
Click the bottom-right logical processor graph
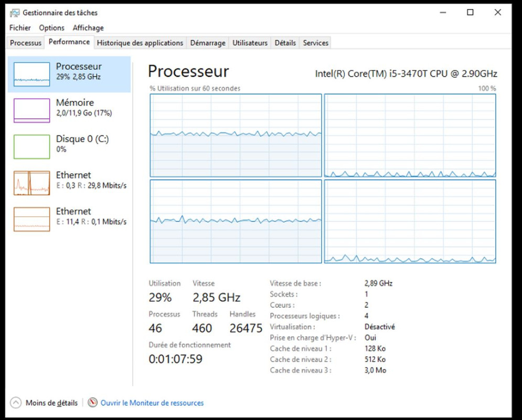pyautogui.click(x=410, y=222)
